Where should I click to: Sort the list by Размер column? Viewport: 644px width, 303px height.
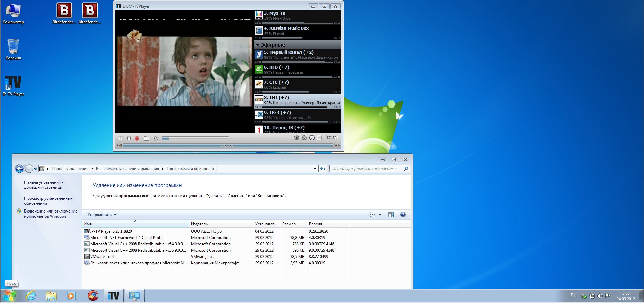tap(294, 224)
